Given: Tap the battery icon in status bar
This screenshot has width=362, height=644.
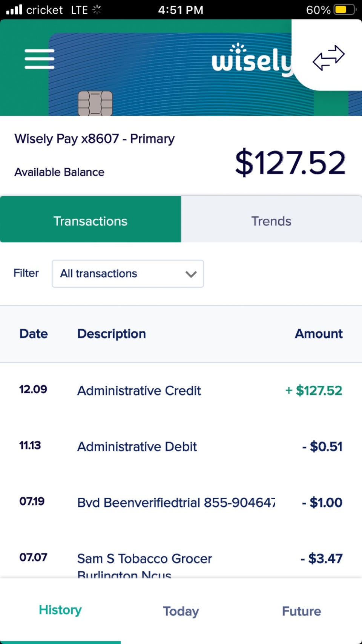Looking at the screenshot, I should 345,9.
